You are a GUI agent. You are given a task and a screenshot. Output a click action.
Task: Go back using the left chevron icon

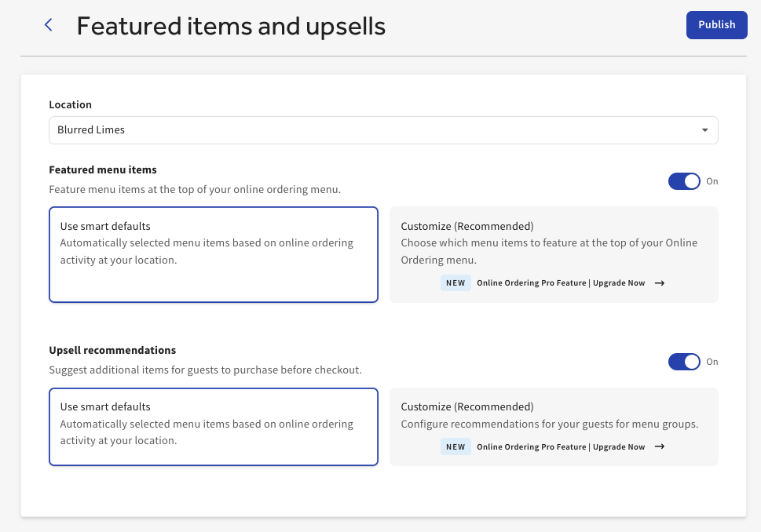49,25
